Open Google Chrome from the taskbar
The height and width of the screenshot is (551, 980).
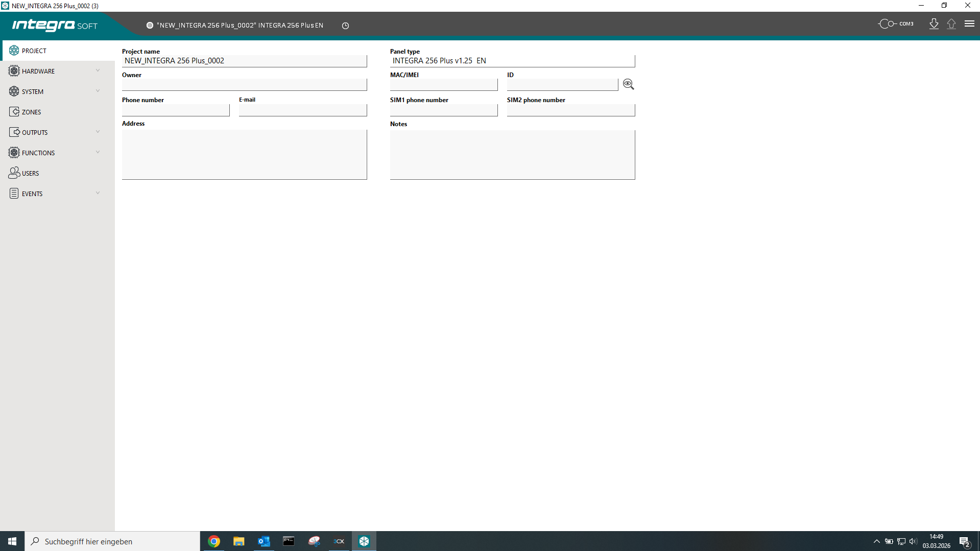tap(214, 541)
